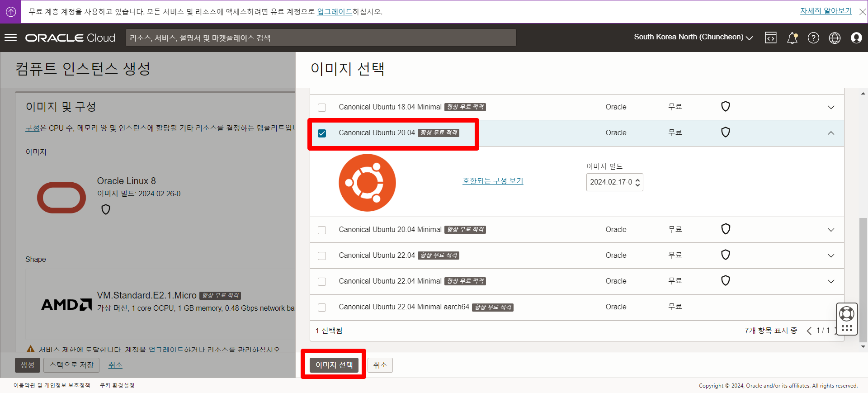Click the Oracle Linux 8 logo
868x393 pixels.
pos(61,198)
